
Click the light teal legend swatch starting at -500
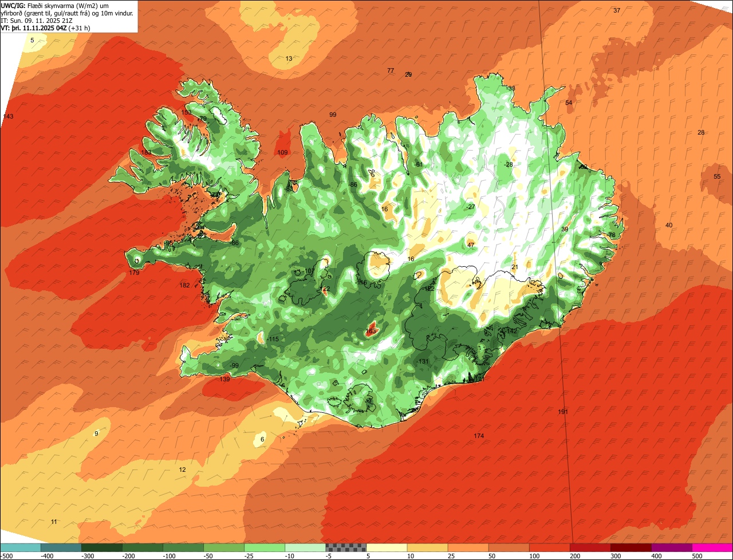20,547
